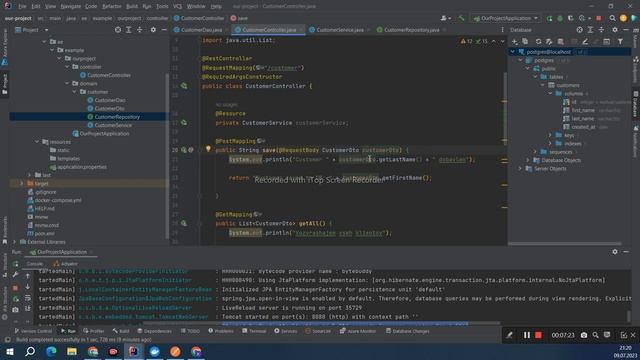Switch to Actuator tab in Run panel

coord(65,264)
